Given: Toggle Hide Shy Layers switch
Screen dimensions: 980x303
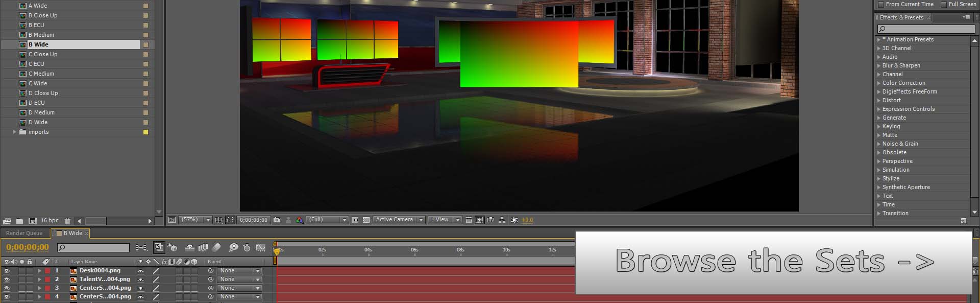Looking at the screenshot, I should click(190, 248).
